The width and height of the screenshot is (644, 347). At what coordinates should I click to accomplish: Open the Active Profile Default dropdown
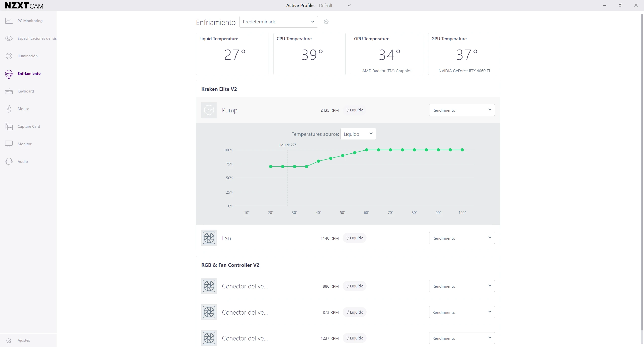pos(335,6)
